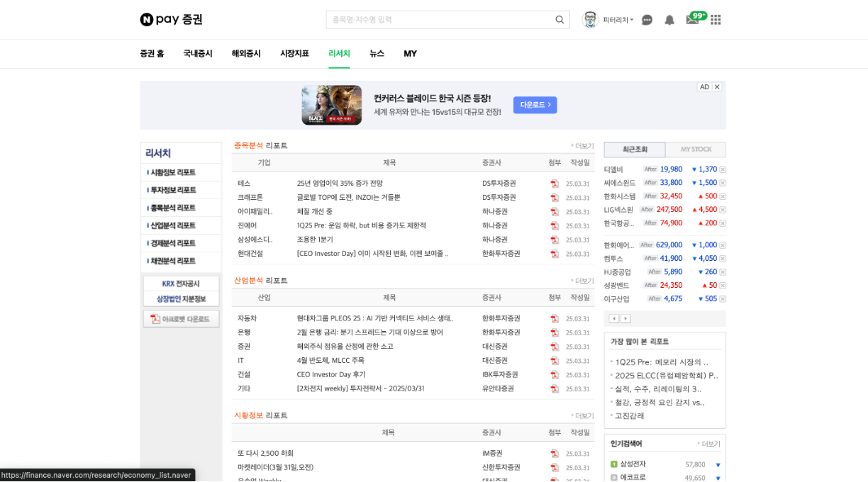Open the chat messages icon in the header
The height and width of the screenshot is (482, 868).
(x=647, y=20)
